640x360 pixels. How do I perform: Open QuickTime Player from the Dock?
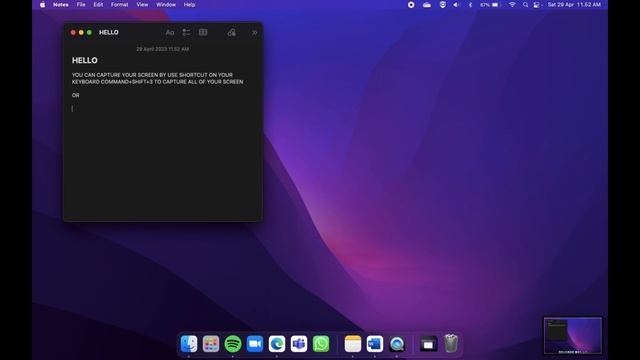pos(397,344)
